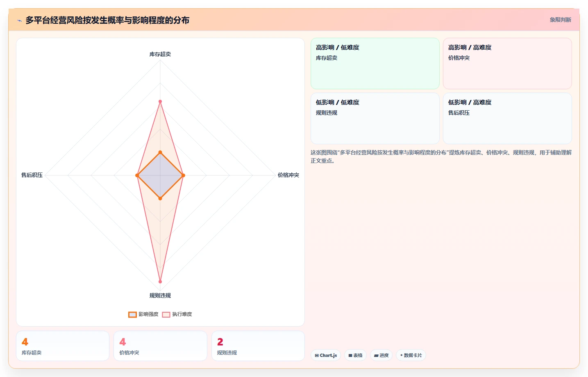The height and width of the screenshot is (377, 588).
Task: Toggle the 影响强度 legend entry
Action: point(143,314)
